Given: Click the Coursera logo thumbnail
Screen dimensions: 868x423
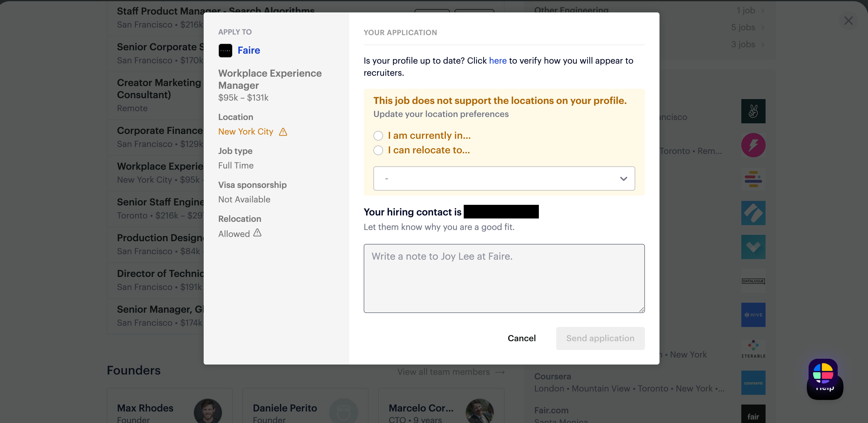Looking at the screenshot, I should pos(753,383).
